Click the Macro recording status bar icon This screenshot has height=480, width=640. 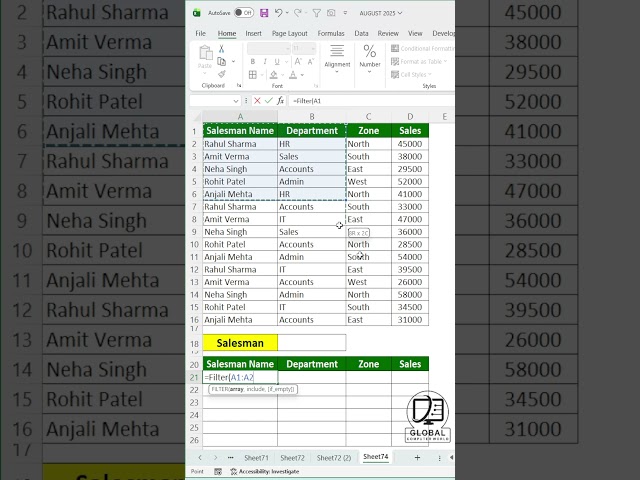[x=218, y=471]
